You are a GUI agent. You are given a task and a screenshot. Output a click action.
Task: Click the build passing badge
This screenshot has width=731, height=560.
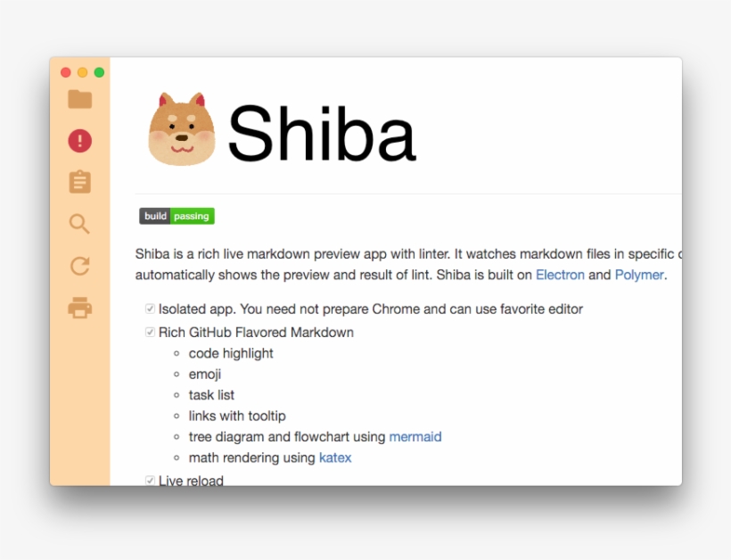coord(177,217)
